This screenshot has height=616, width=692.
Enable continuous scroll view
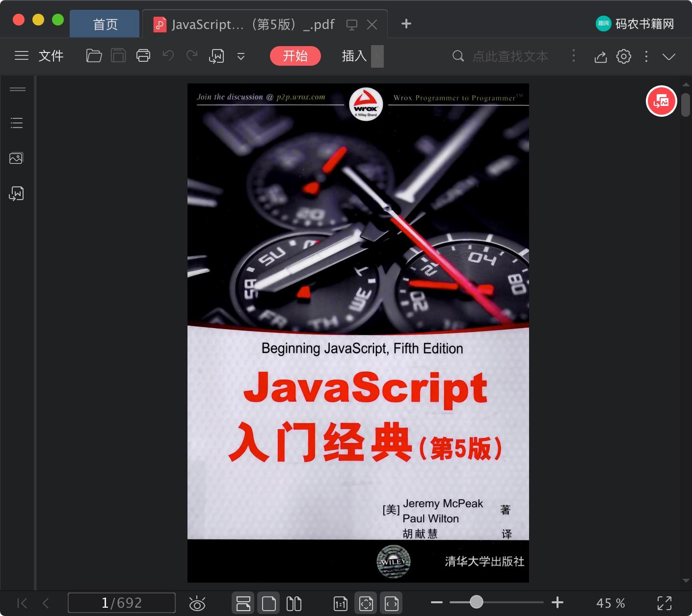coord(243,603)
